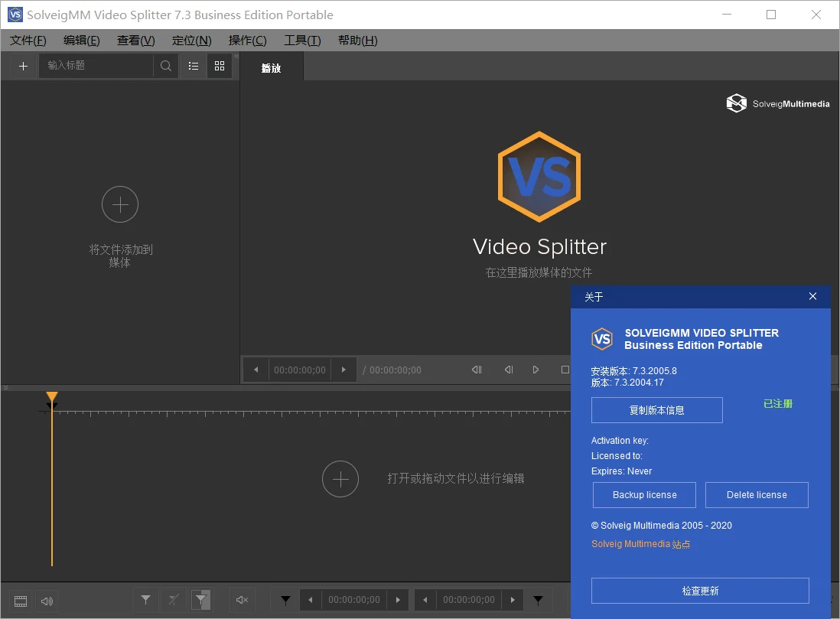Image resolution: width=840 pixels, height=619 pixels.
Task: Step forward in the timecode field
Action: 398,600
